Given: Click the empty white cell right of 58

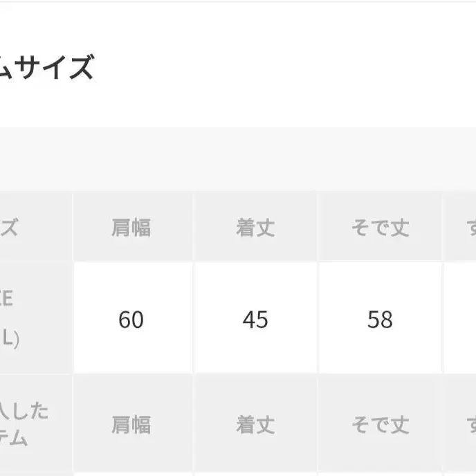Looking at the screenshot, I should [x=461, y=319].
